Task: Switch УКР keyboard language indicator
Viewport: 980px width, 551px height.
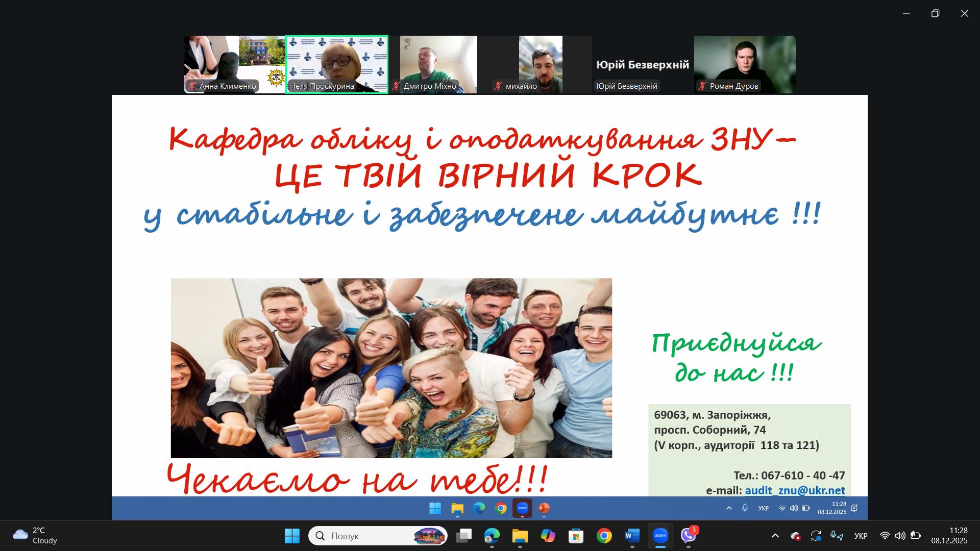Action: [x=861, y=536]
